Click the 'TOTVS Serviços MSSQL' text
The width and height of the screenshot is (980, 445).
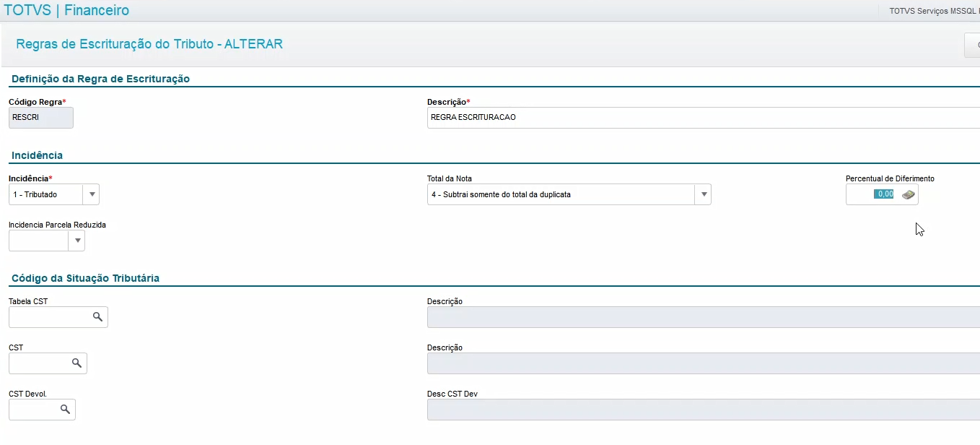[933, 11]
